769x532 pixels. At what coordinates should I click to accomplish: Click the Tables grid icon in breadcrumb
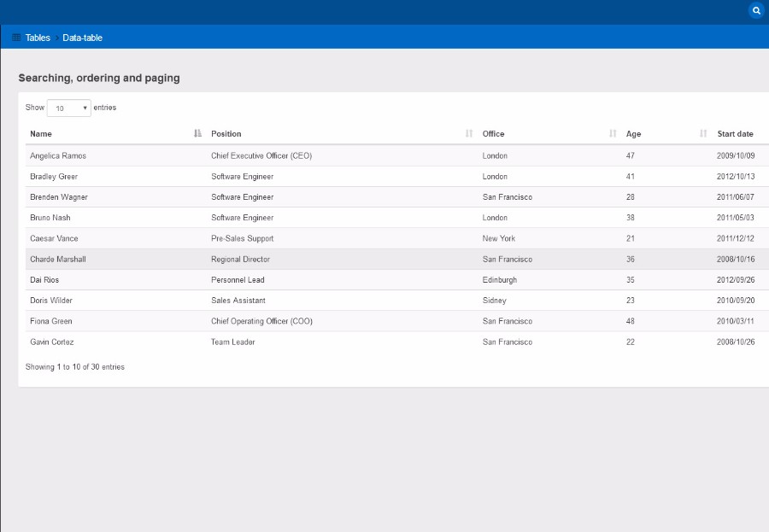pos(16,38)
